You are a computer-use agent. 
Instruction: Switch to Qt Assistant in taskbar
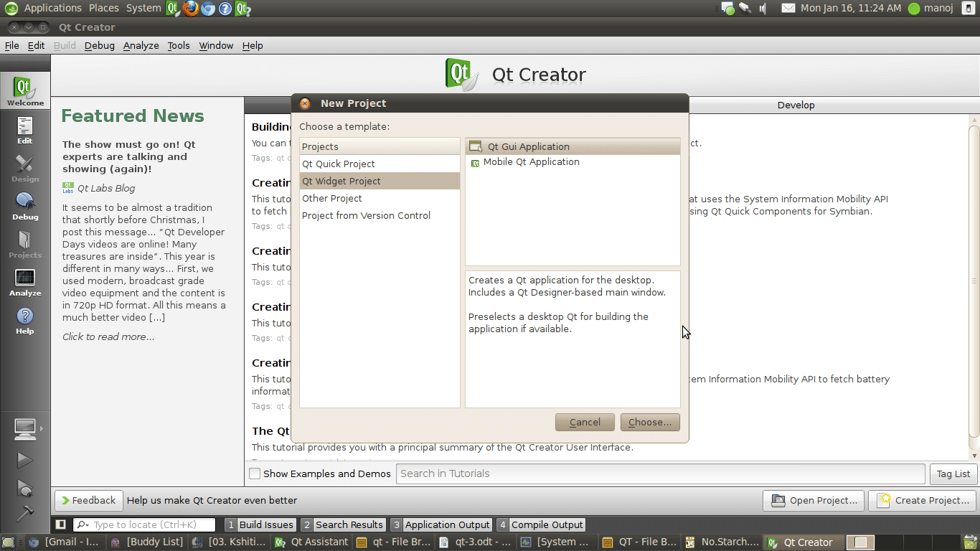[312, 542]
